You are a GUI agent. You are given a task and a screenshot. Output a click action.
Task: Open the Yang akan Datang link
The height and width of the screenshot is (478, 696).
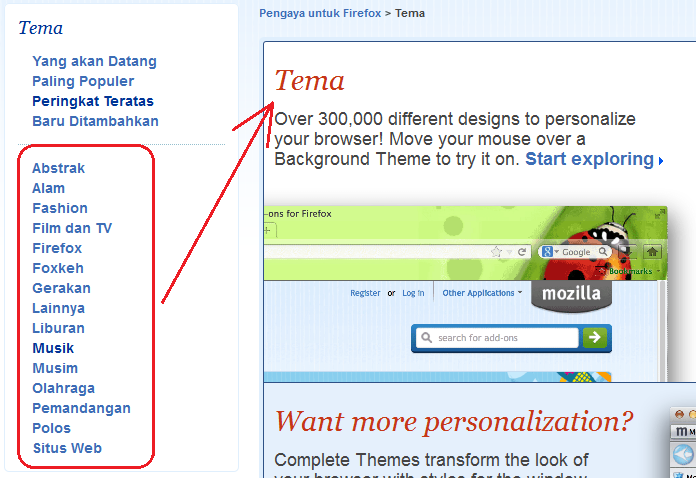click(94, 61)
